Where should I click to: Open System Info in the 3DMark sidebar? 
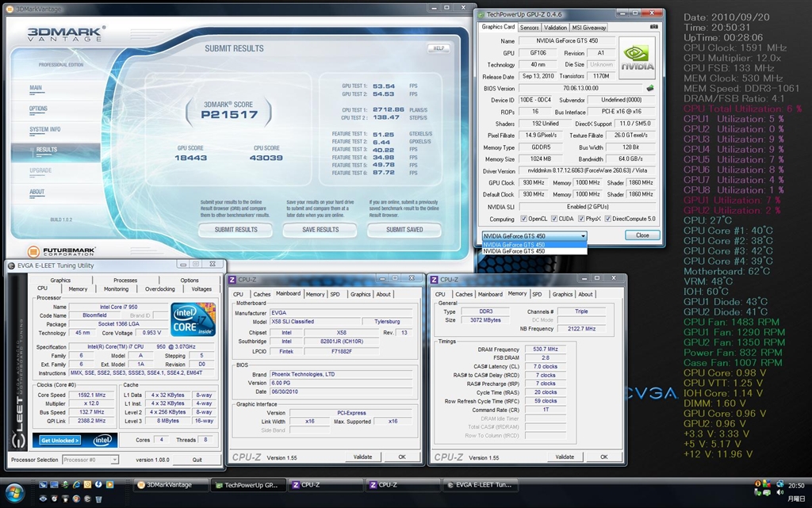point(45,129)
